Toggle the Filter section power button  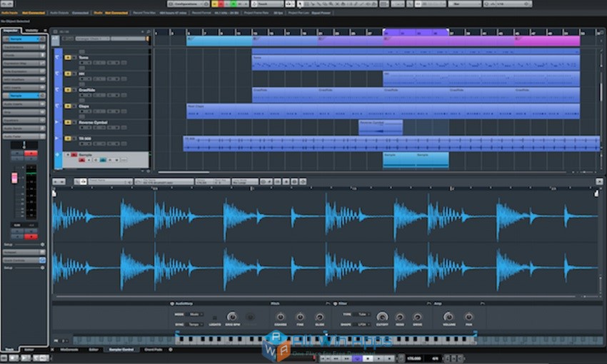(335, 303)
